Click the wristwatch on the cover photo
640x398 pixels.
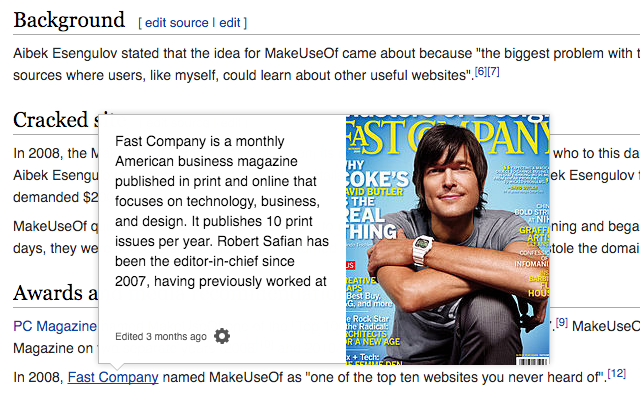tap(423, 249)
